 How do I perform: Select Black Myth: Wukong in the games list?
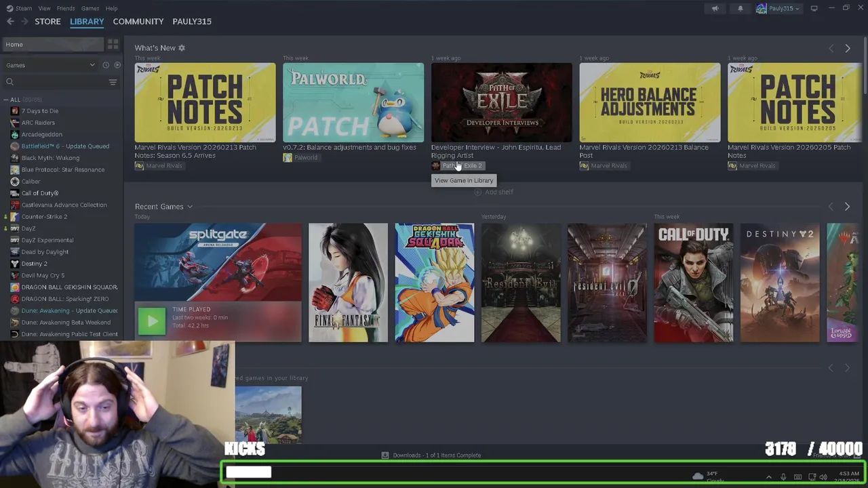50,158
